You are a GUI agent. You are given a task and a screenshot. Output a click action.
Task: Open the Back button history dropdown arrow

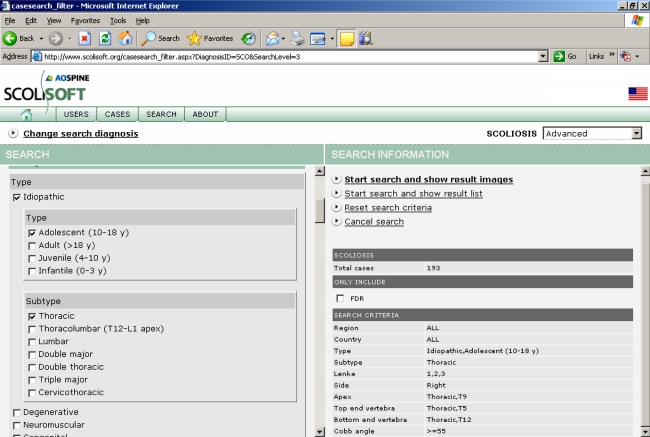[x=41, y=39]
